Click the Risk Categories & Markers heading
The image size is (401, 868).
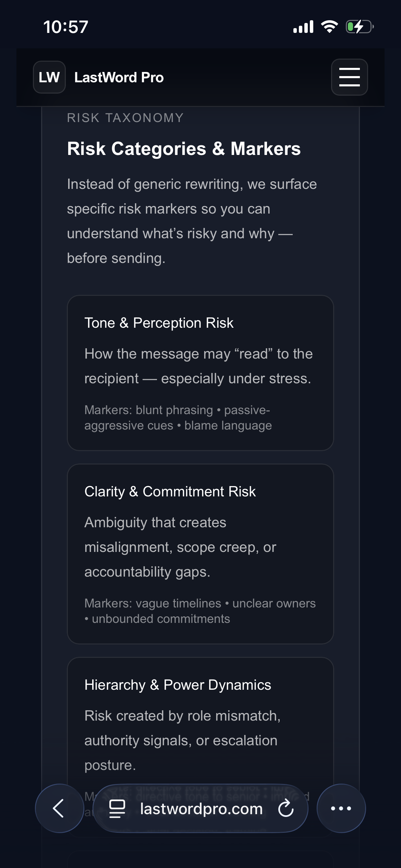point(184,149)
